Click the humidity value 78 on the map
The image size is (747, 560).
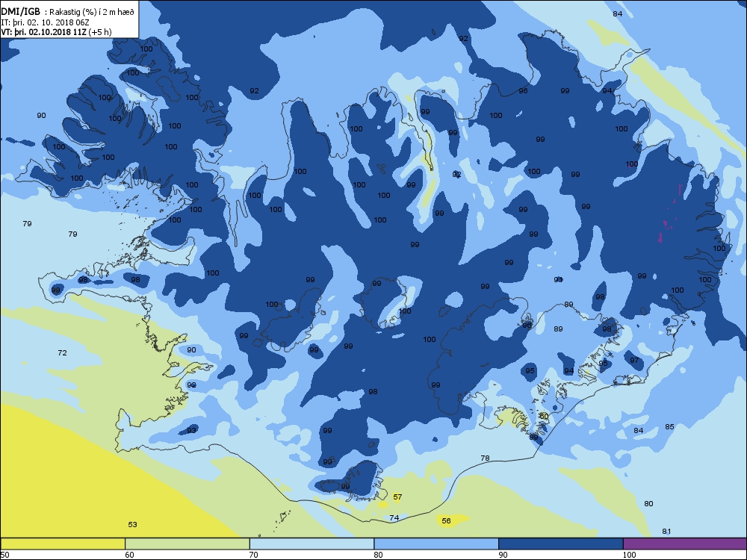(485, 458)
